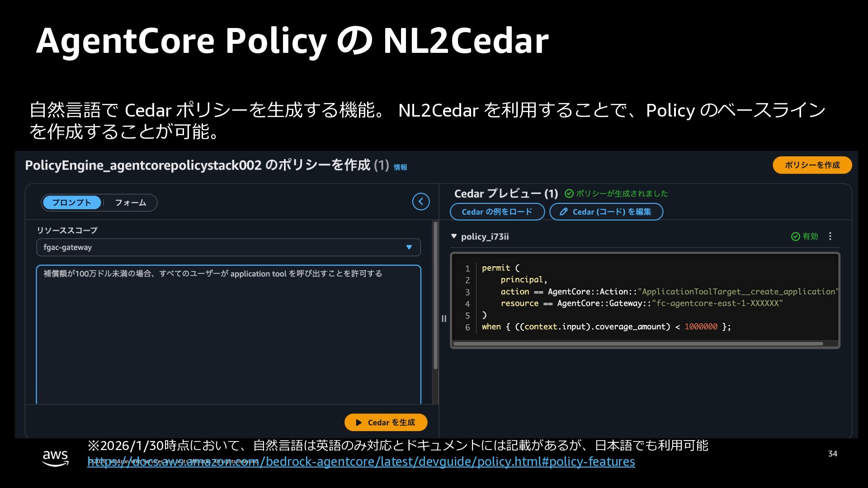Switch to the プロンプト mode
Image resolution: width=868 pixels, height=488 pixels.
tap(71, 202)
